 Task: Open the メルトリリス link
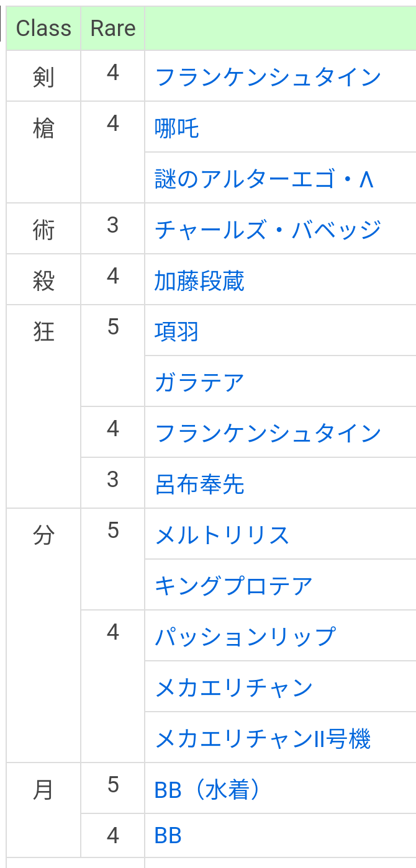pyautogui.click(x=222, y=535)
